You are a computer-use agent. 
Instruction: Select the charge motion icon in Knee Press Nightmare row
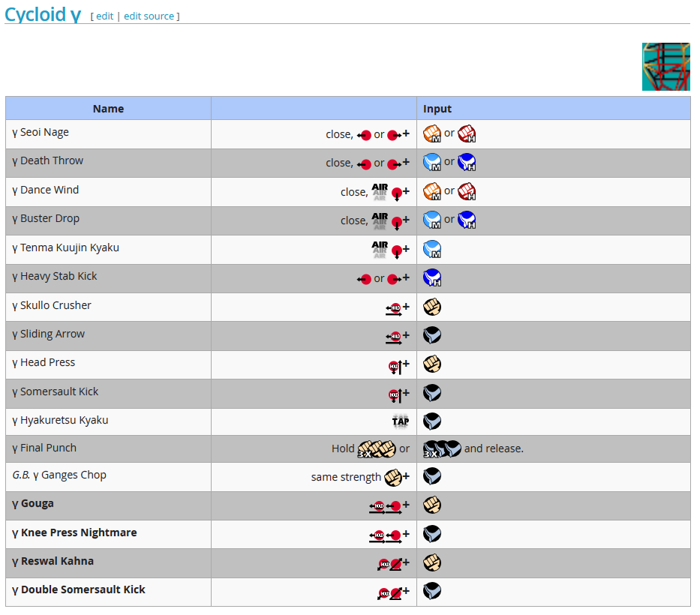pyautogui.click(x=386, y=536)
